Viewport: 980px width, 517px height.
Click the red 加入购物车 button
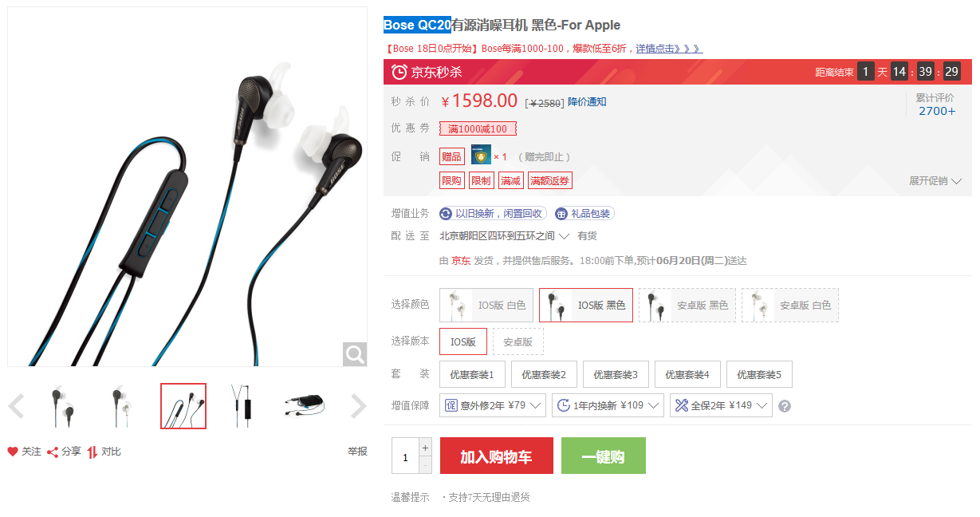pos(497,456)
